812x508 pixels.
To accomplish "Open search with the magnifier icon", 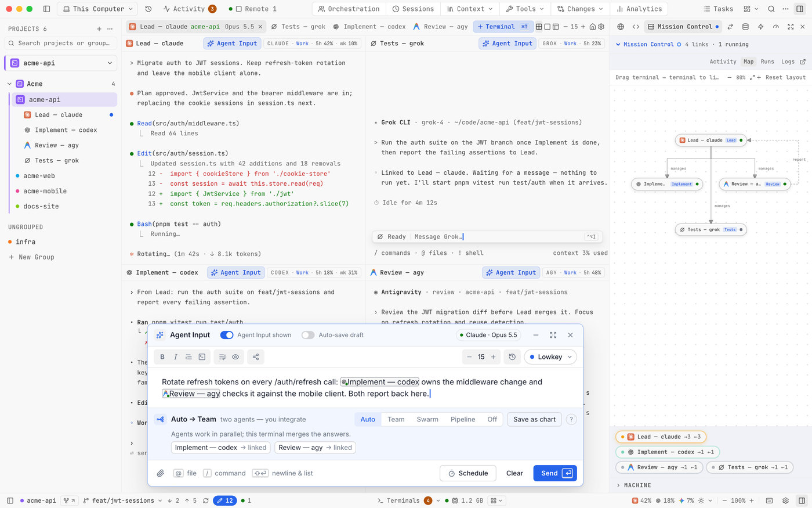I will (771, 9).
